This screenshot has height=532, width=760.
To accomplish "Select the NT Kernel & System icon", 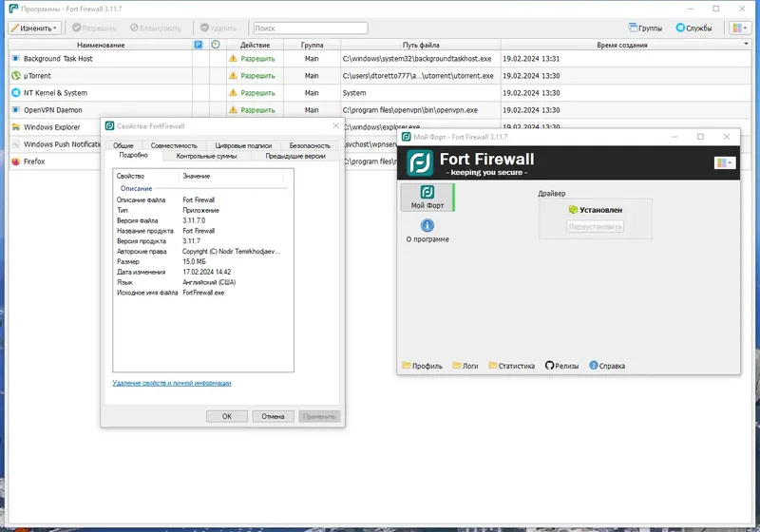I will [x=16, y=92].
